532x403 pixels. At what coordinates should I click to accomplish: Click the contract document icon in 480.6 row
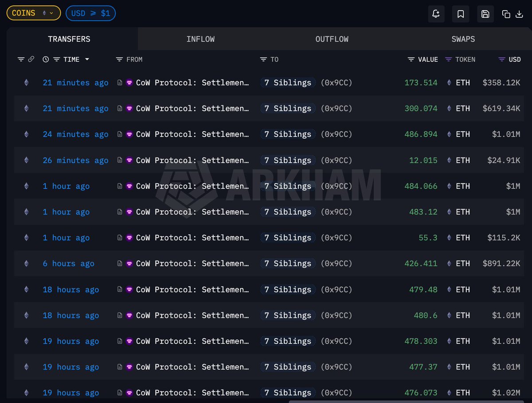coord(120,315)
